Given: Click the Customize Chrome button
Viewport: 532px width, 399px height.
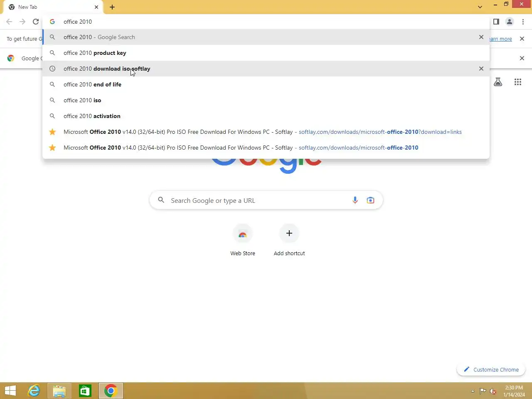Looking at the screenshot, I should pos(491,369).
